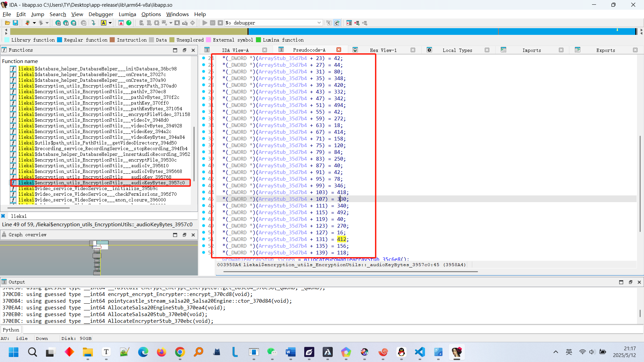This screenshot has width=644, height=362.
Task: Expand the Jump forward history dropdown arrow
Action: (47, 23)
